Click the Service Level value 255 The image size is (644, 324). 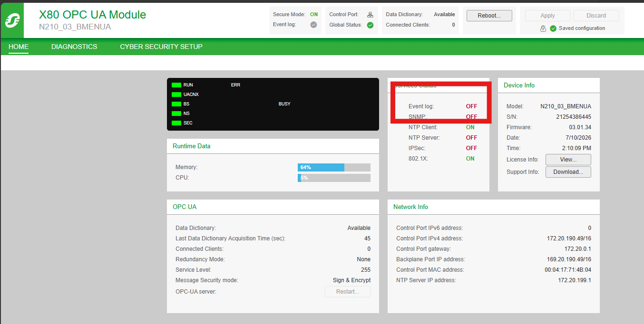366,270
